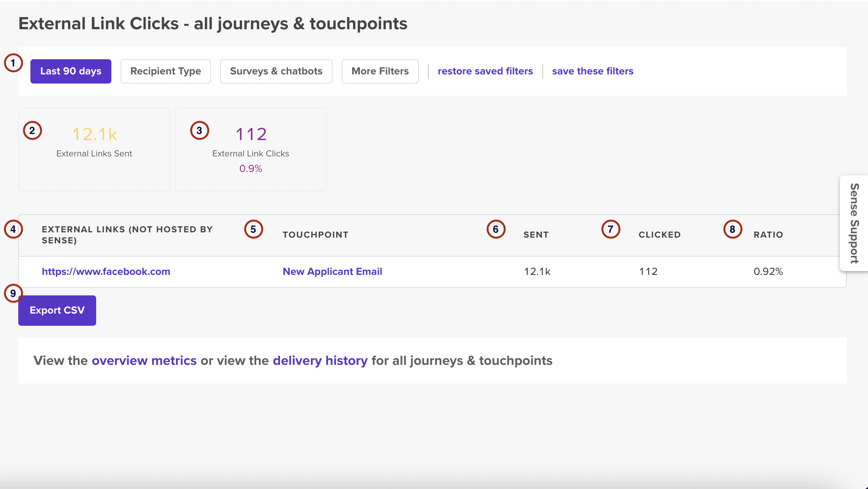
Task: Open the New Applicant Email touchpoint
Action: (x=332, y=271)
